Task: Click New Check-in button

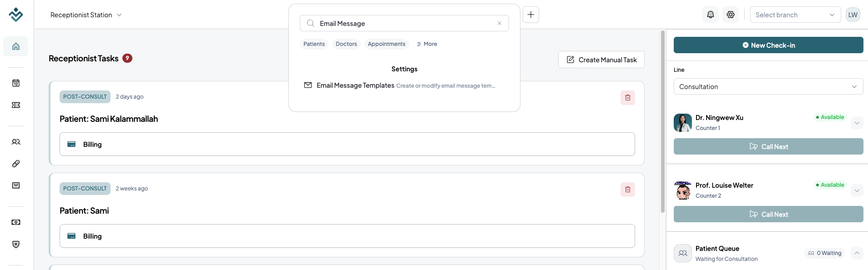Action: click(x=768, y=45)
